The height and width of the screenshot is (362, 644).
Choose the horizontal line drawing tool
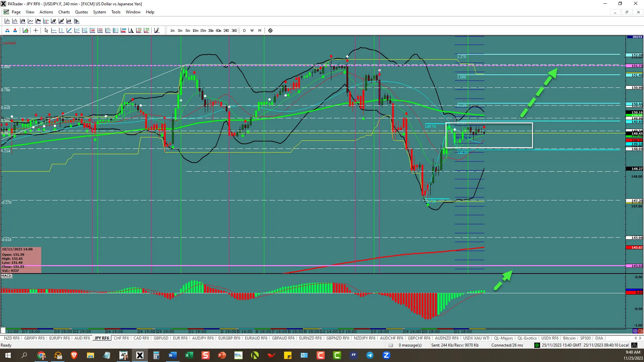point(54,31)
